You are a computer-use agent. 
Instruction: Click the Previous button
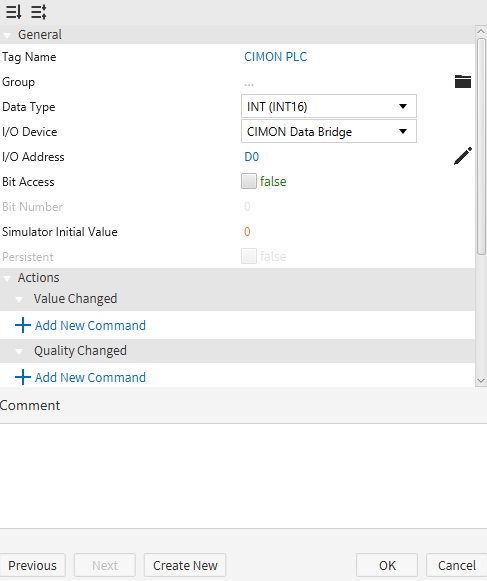(32, 565)
